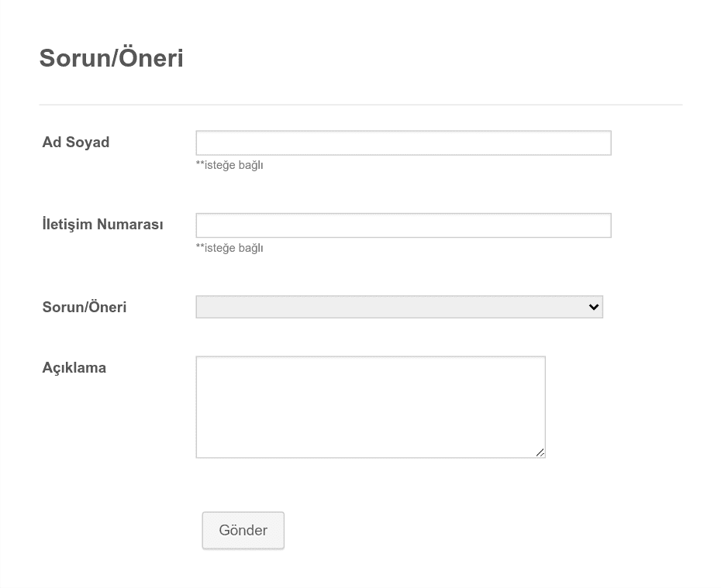
Task: Click inside the İletişim Numarası field
Action: [x=404, y=225]
